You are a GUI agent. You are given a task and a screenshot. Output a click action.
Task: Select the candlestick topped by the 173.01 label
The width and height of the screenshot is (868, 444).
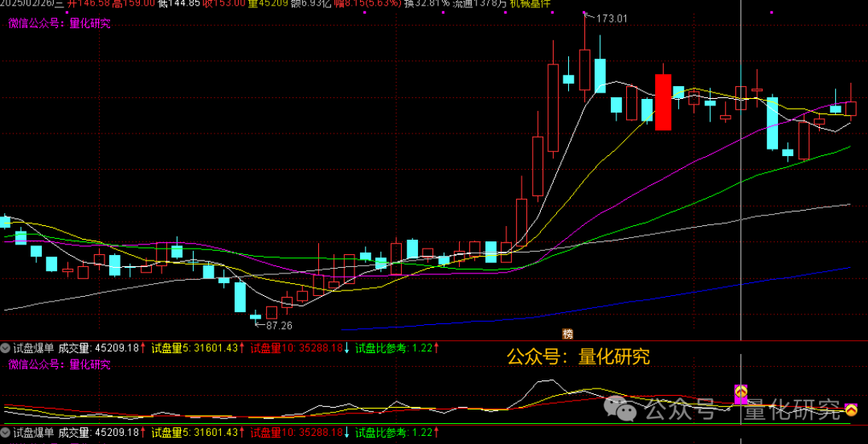584,69
